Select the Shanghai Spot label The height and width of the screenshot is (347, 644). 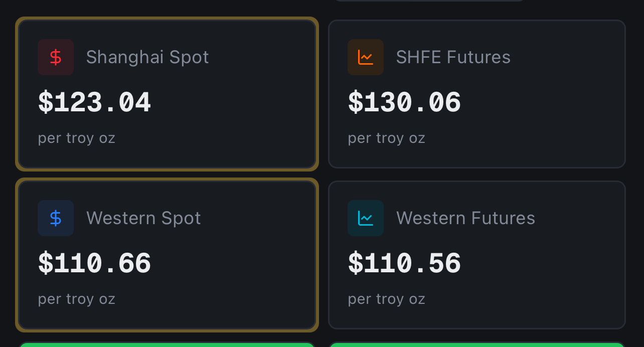(147, 57)
